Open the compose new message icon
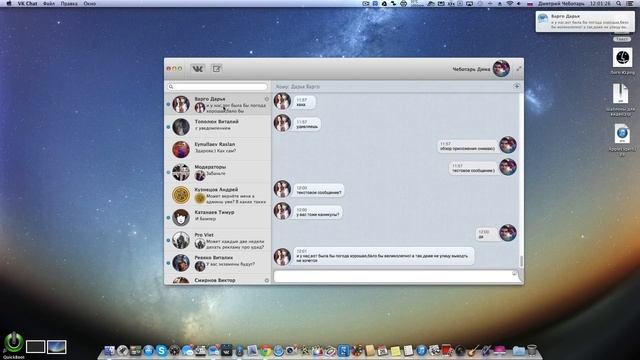 click(x=217, y=69)
